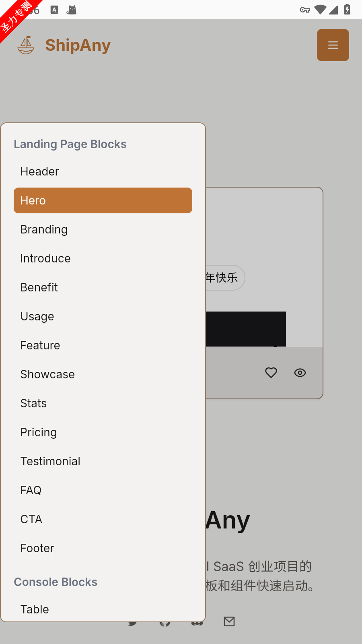Select the highlighted Hero menu item

point(103,200)
